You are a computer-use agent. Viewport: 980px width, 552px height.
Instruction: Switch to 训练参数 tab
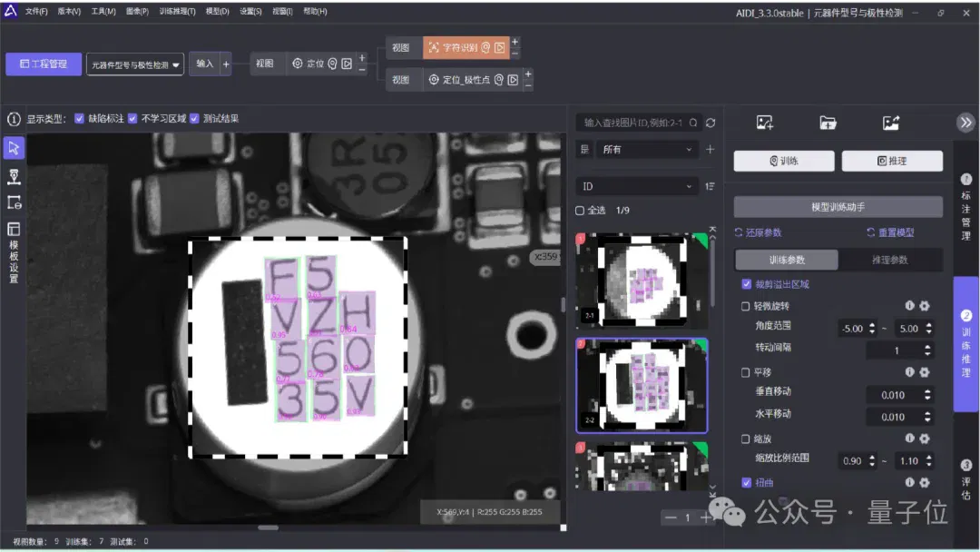point(787,260)
